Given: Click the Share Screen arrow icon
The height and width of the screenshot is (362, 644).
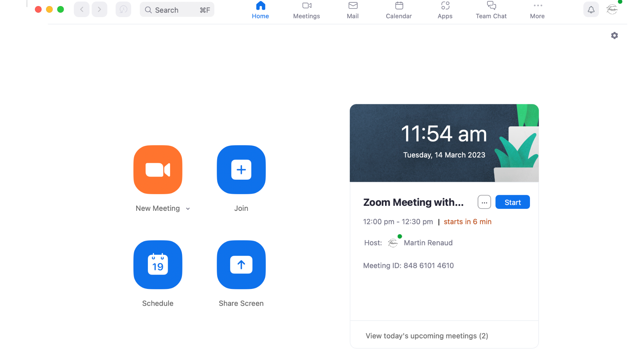Looking at the screenshot, I should tap(241, 265).
